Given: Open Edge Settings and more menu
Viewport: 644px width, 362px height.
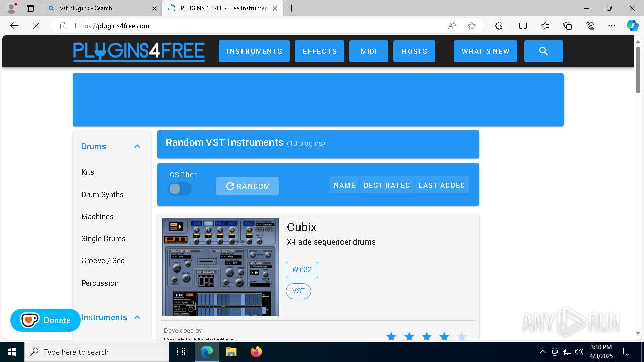Looking at the screenshot, I should (x=611, y=26).
